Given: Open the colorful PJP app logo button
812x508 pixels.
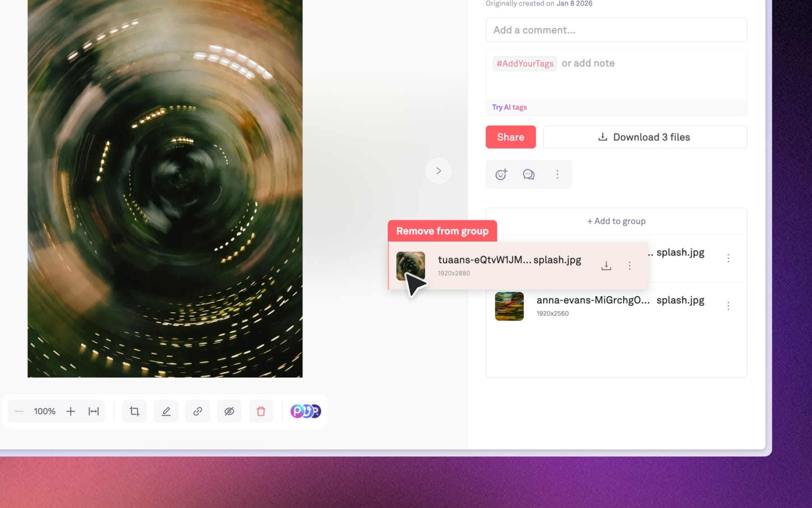Looking at the screenshot, I should (x=305, y=411).
